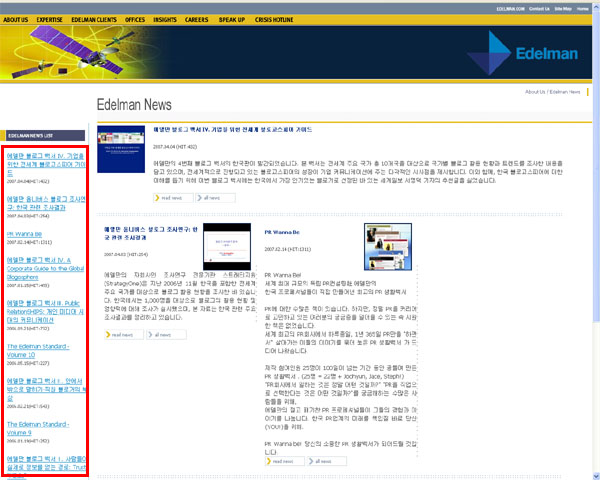
Task: Click the black Omnibus survey thumbnail image
Action: coord(227,247)
